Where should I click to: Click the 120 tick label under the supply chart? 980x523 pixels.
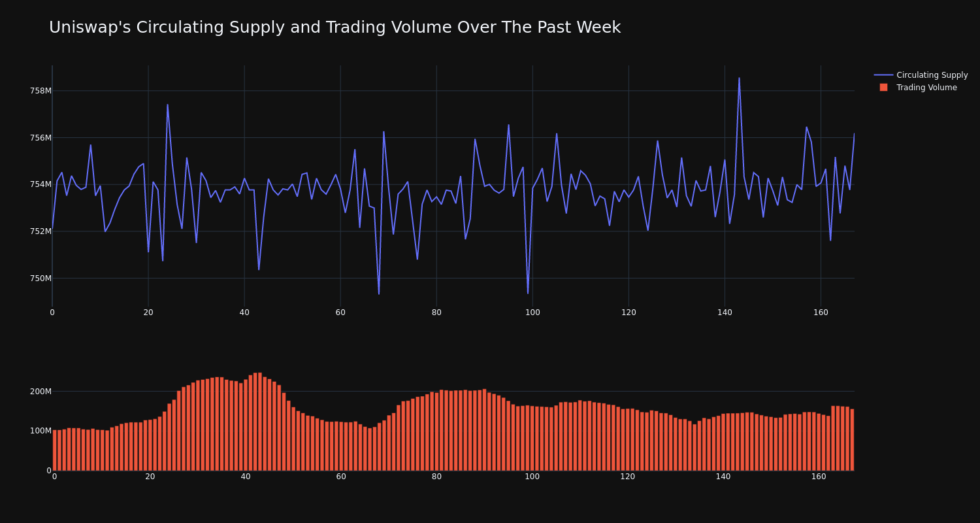tap(629, 312)
